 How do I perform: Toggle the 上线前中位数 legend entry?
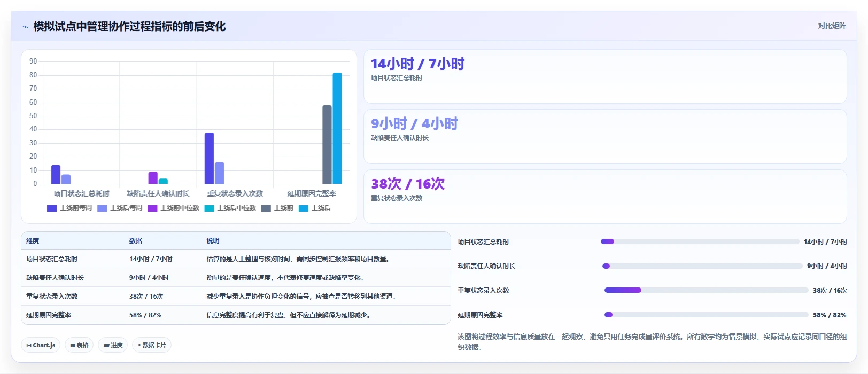point(173,208)
